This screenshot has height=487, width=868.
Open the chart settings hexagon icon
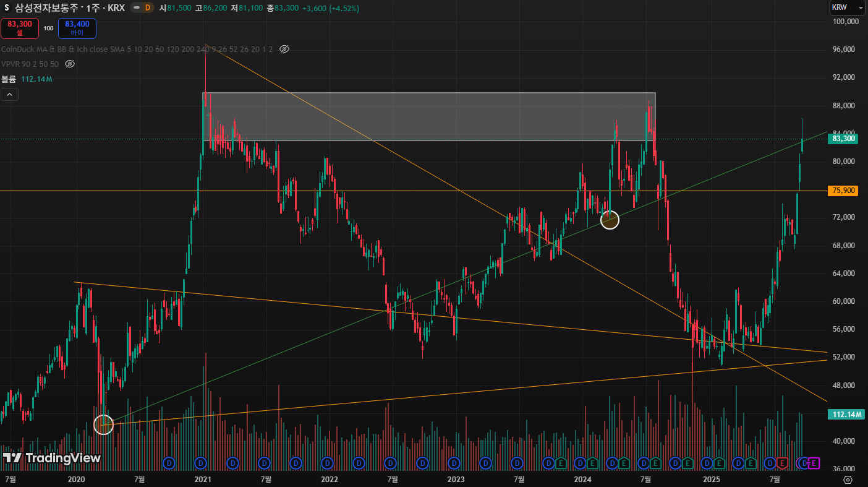click(x=848, y=480)
